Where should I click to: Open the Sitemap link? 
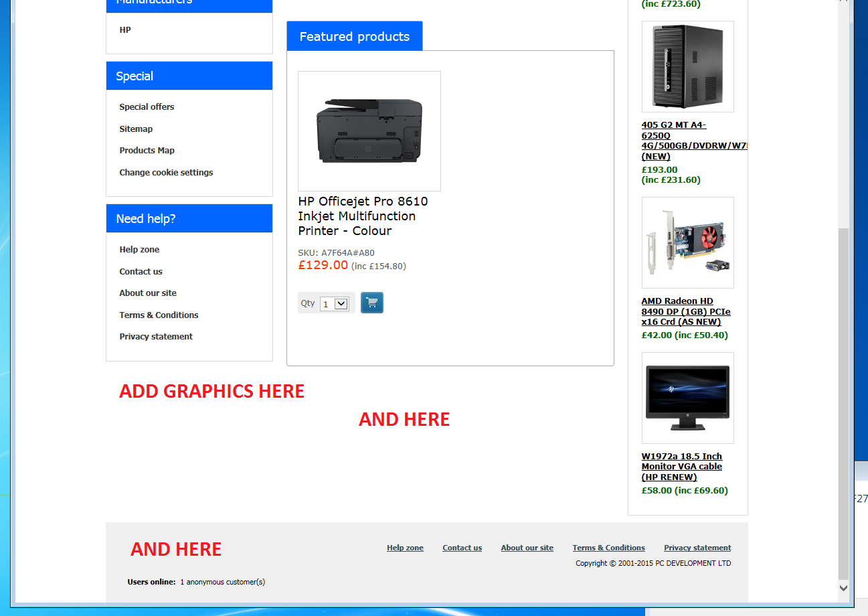click(136, 129)
